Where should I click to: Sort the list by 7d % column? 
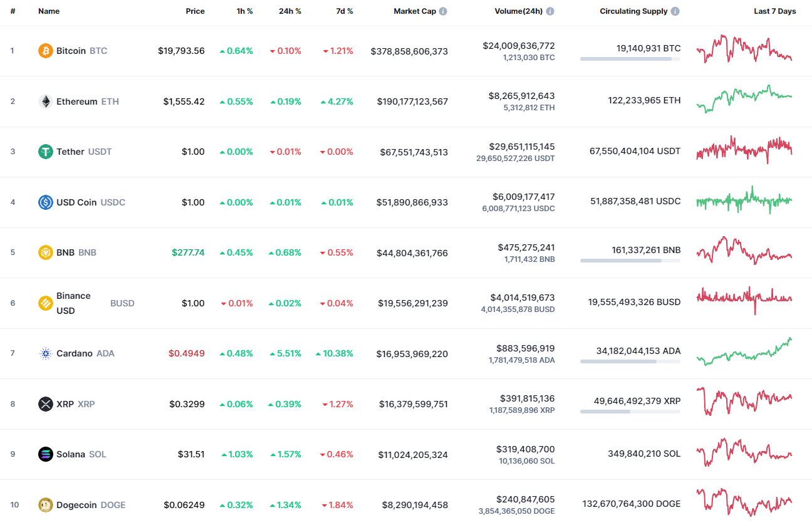[x=343, y=11]
